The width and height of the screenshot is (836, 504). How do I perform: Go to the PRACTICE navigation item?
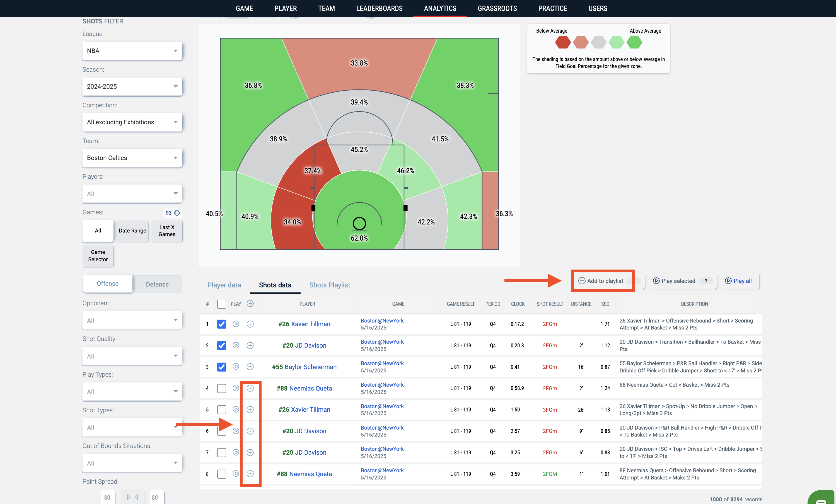click(552, 8)
